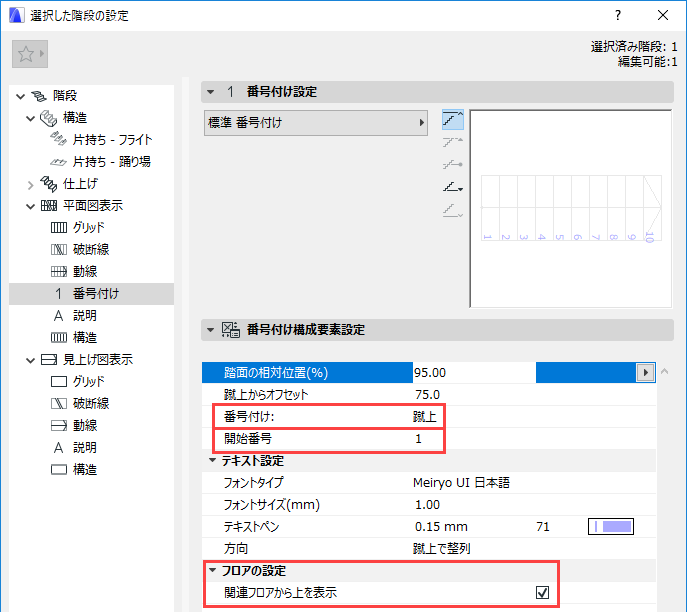Collapse the 構造 tree node

30,118
